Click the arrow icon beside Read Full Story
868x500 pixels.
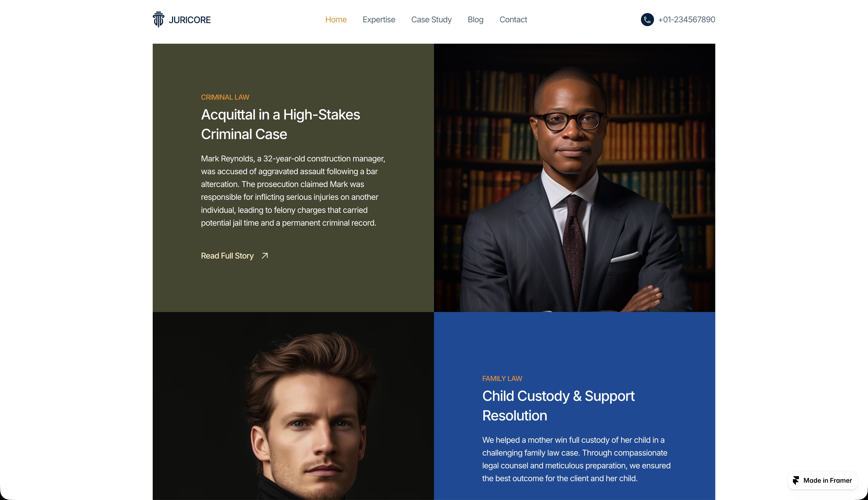click(264, 256)
